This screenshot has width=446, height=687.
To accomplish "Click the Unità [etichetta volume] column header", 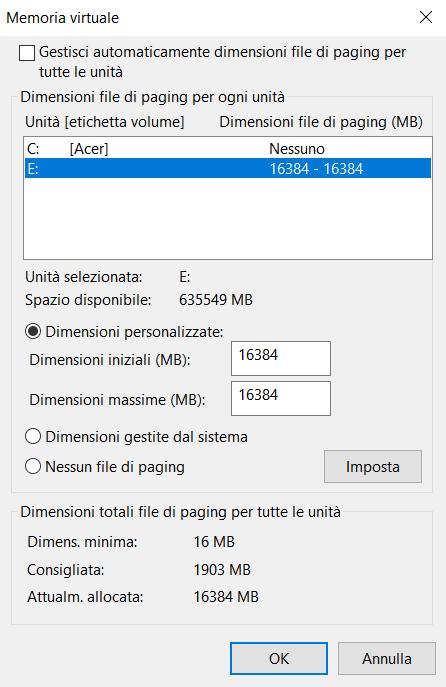I will click(105, 122).
